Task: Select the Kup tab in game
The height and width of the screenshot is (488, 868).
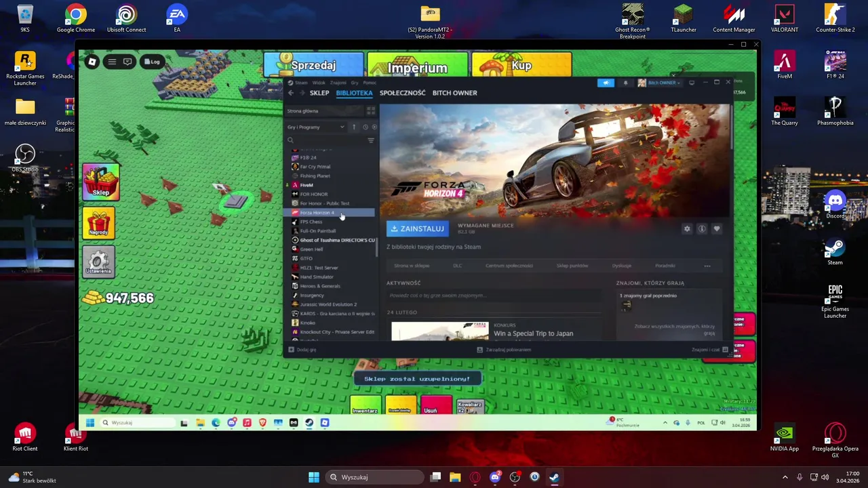Action: 521,65
